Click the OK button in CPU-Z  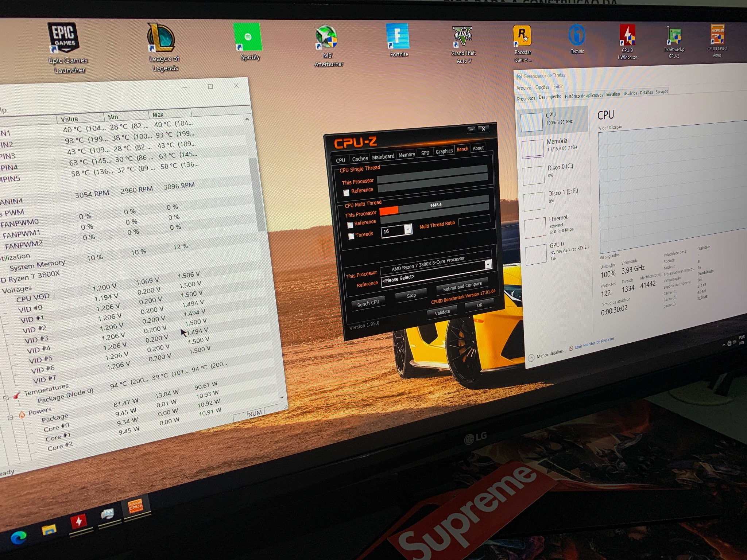point(479,305)
